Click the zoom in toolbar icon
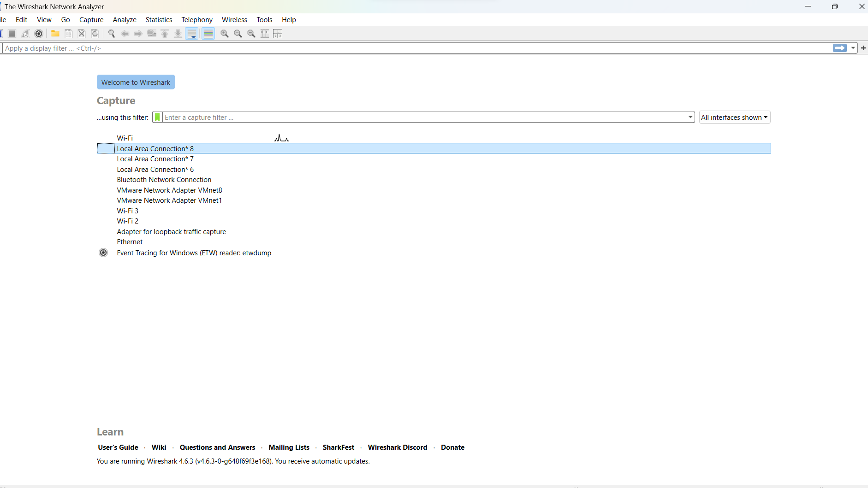The width and height of the screenshot is (868, 488). pyautogui.click(x=225, y=34)
